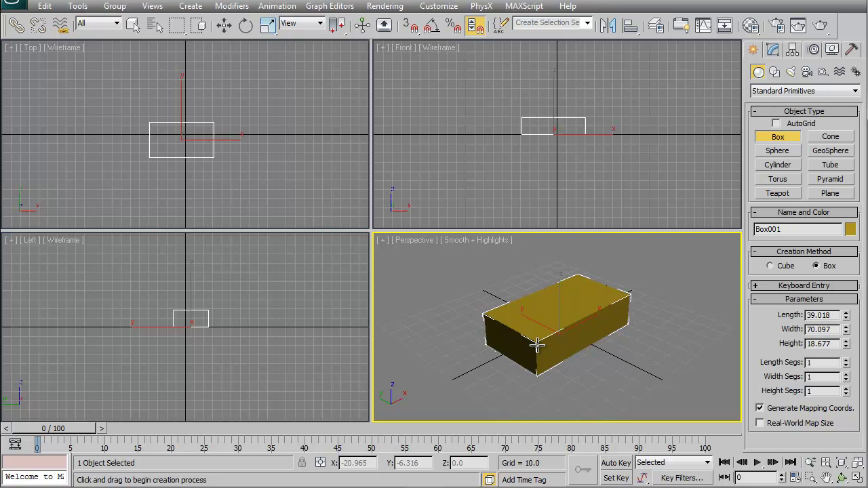
Task: Select the Select and Move tool
Action: 224,26
